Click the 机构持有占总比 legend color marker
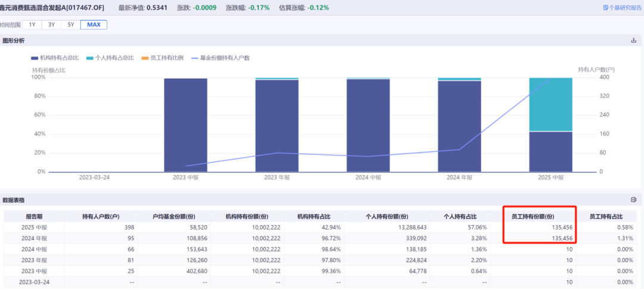This screenshot has width=644, height=289. point(35,58)
